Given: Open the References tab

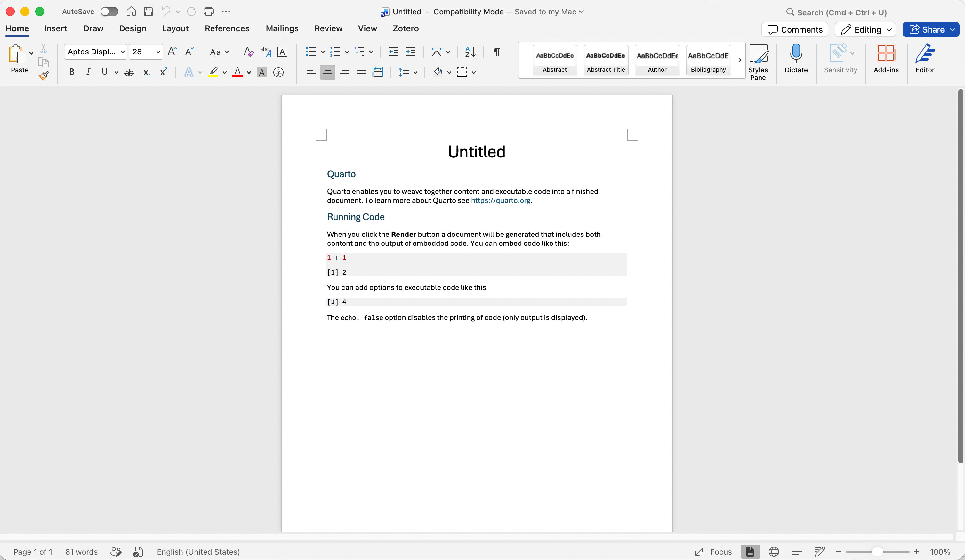Looking at the screenshot, I should (x=227, y=28).
